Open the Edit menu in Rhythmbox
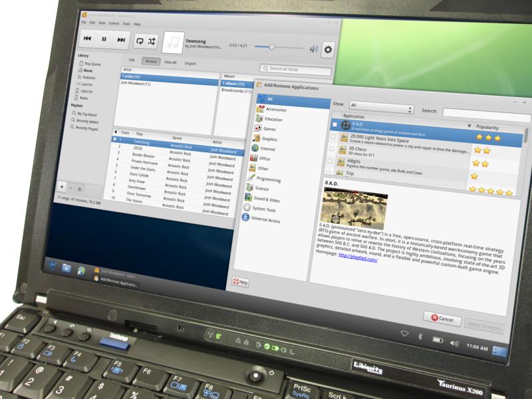 point(92,23)
